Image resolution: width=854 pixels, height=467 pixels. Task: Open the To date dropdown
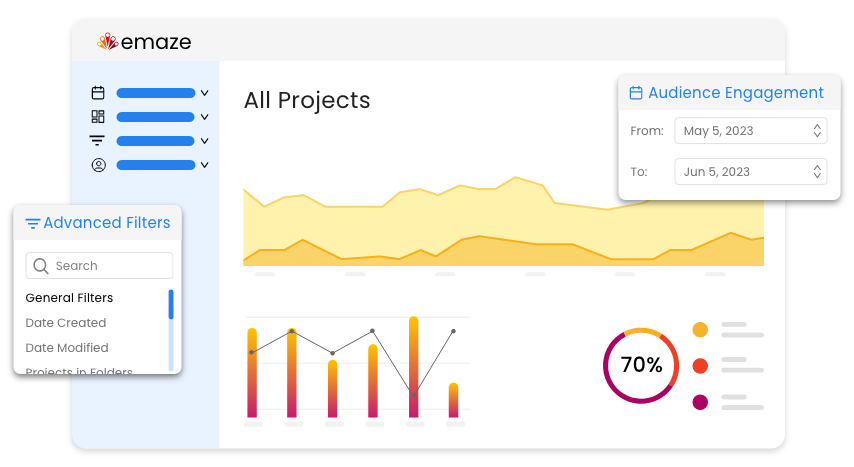[x=750, y=172]
